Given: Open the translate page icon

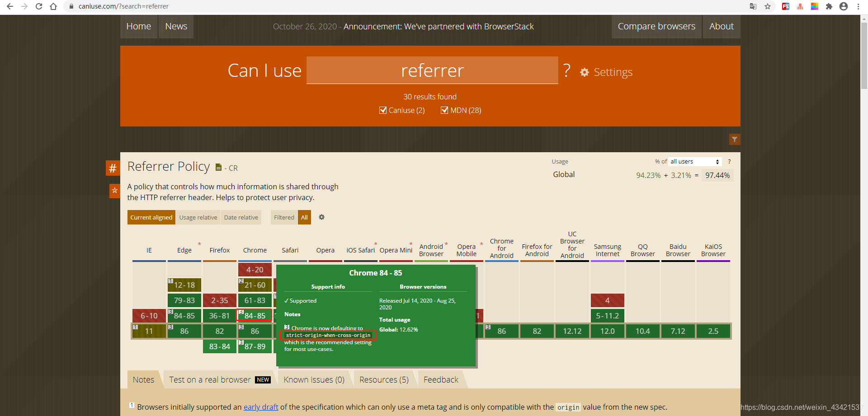Looking at the screenshot, I should coord(753,6).
